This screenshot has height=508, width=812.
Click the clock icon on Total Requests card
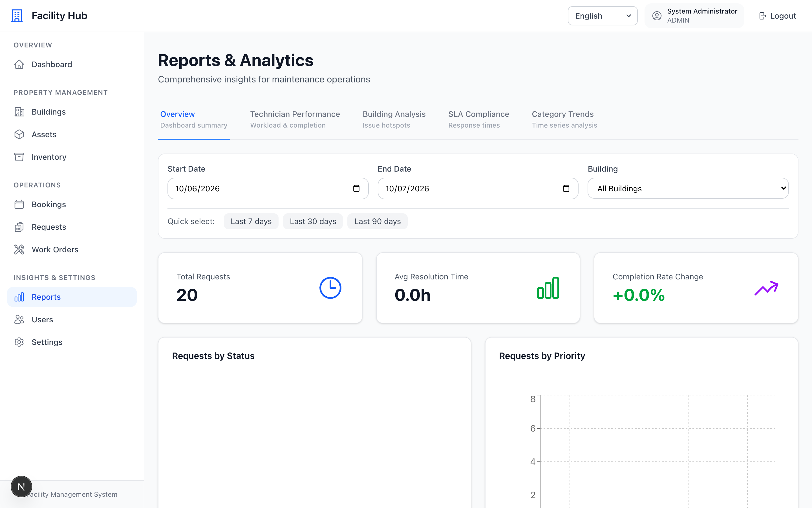tap(330, 288)
